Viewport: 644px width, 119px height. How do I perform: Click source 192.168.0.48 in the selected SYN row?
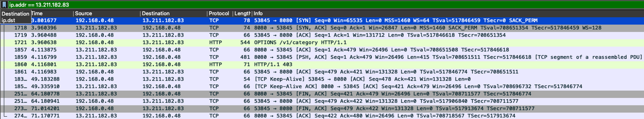point(95,21)
